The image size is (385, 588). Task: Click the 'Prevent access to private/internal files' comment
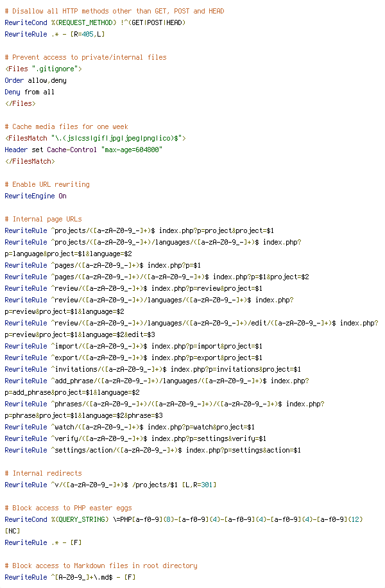tap(85, 57)
